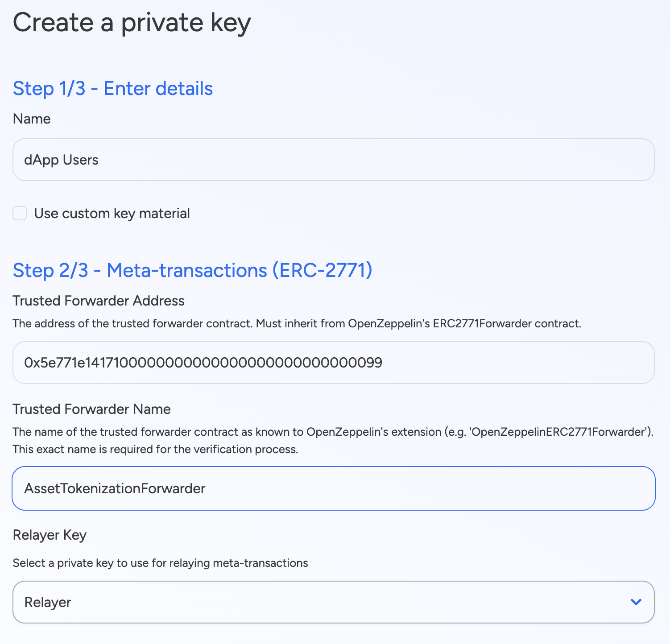Click the 'Create a private key' page heading
670x644 pixels.
(132, 22)
